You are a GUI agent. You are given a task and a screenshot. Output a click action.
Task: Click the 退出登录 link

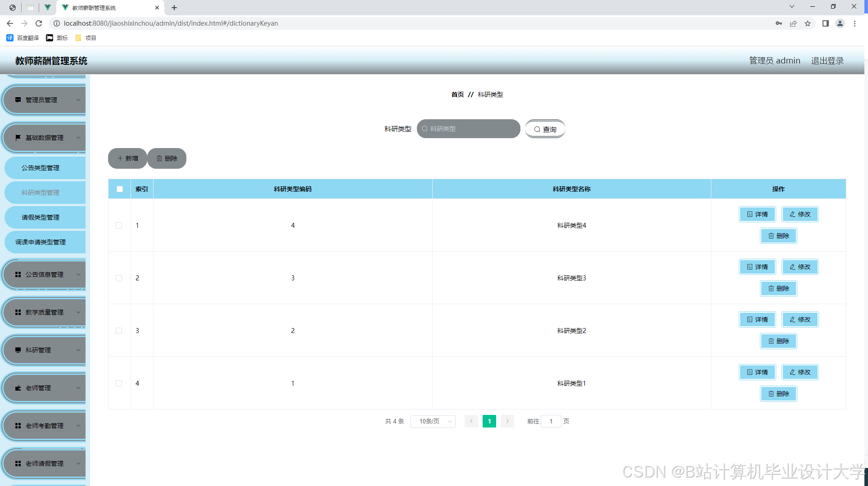pyautogui.click(x=827, y=61)
